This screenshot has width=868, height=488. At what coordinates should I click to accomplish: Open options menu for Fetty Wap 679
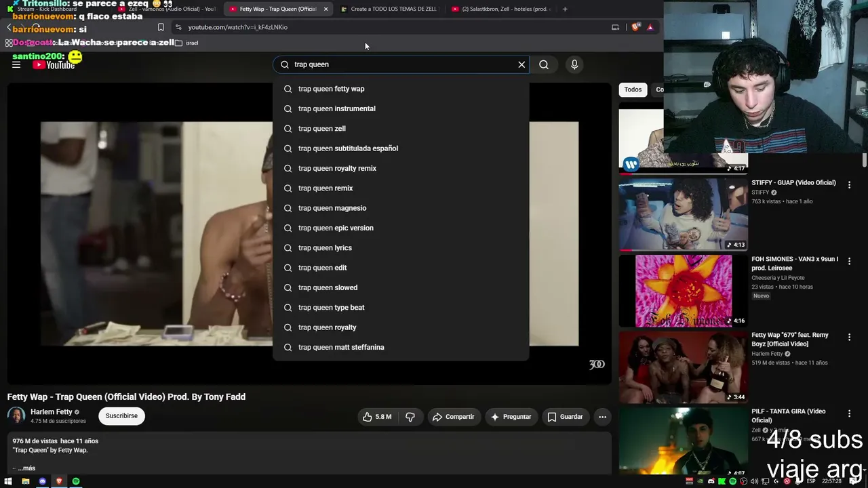pos(849,338)
